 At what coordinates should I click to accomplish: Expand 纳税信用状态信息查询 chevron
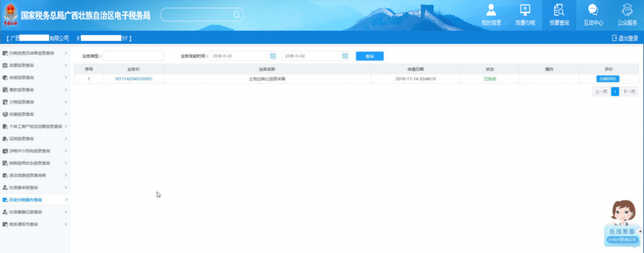66,163
